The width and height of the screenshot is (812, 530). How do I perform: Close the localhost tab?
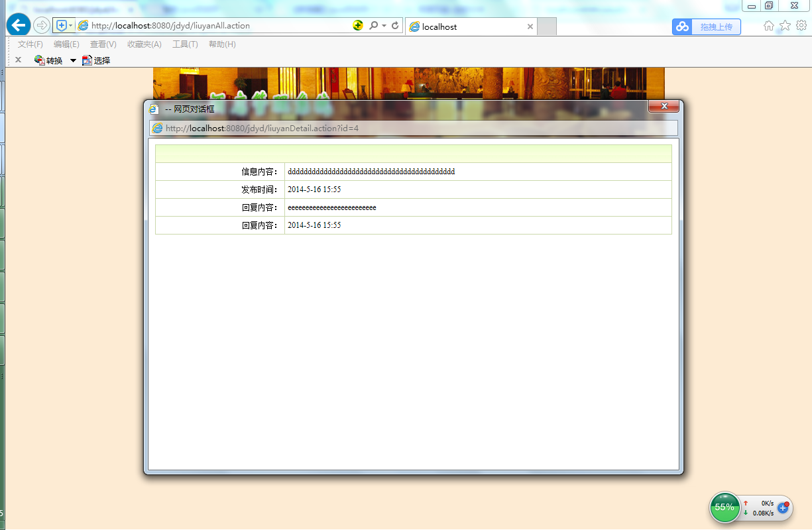tap(530, 26)
